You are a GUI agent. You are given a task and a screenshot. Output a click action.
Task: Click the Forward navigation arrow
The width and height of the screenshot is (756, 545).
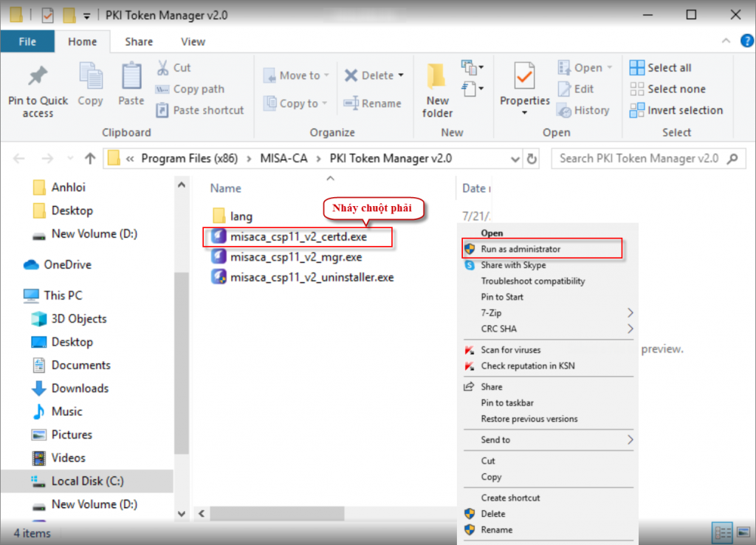coord(47,158)
